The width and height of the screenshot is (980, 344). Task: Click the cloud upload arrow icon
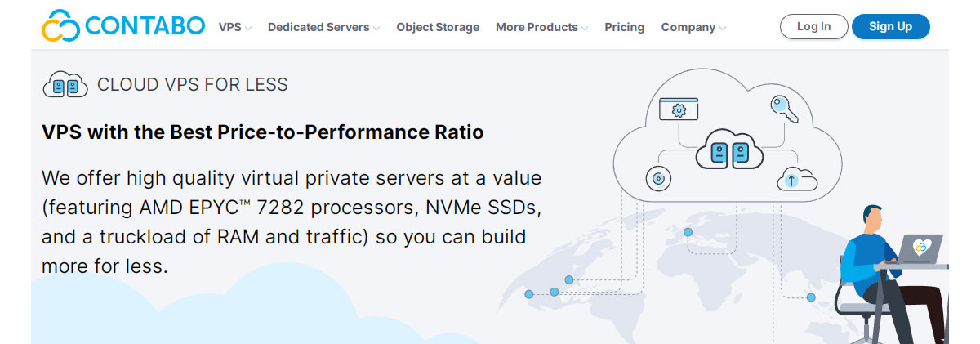click(797, 177)
